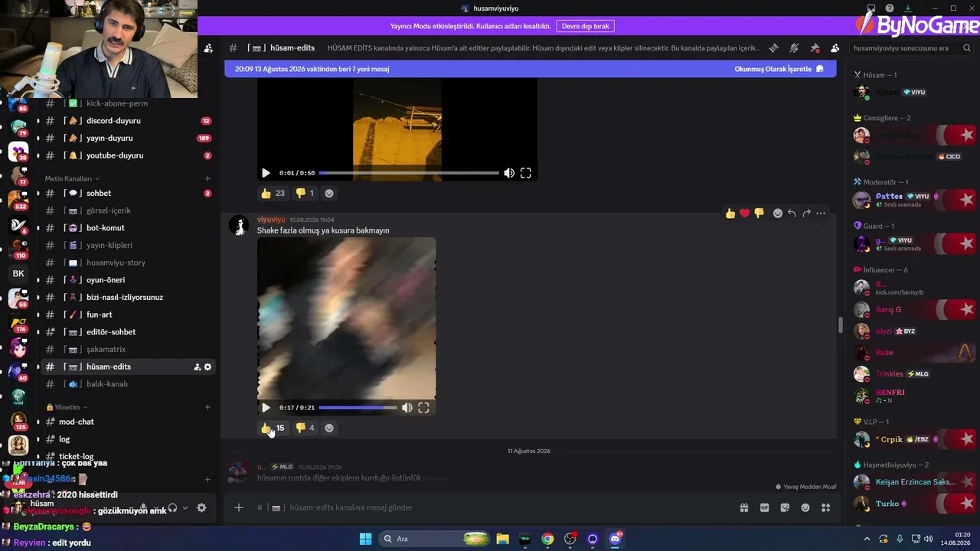The height and width of the screenshot is (551, 980).
Task: Click Devre dışı bırak button
Action: [586, 26]
